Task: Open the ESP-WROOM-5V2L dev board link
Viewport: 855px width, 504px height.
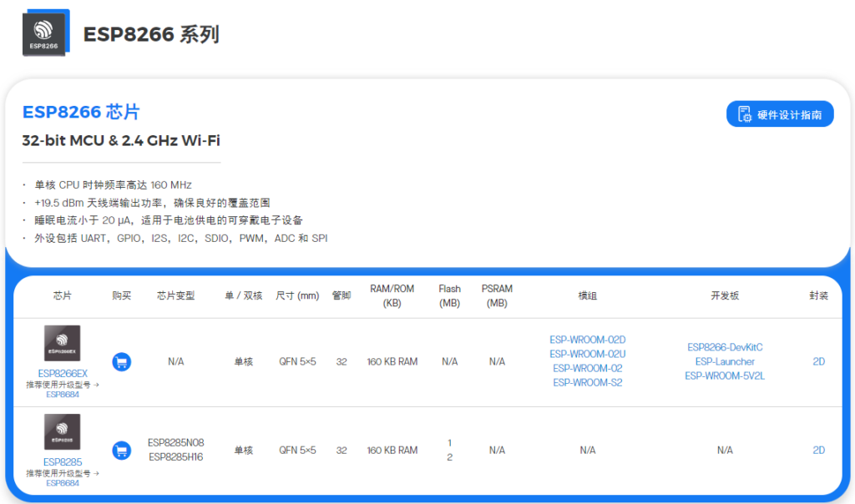Action: coord(725,376)
